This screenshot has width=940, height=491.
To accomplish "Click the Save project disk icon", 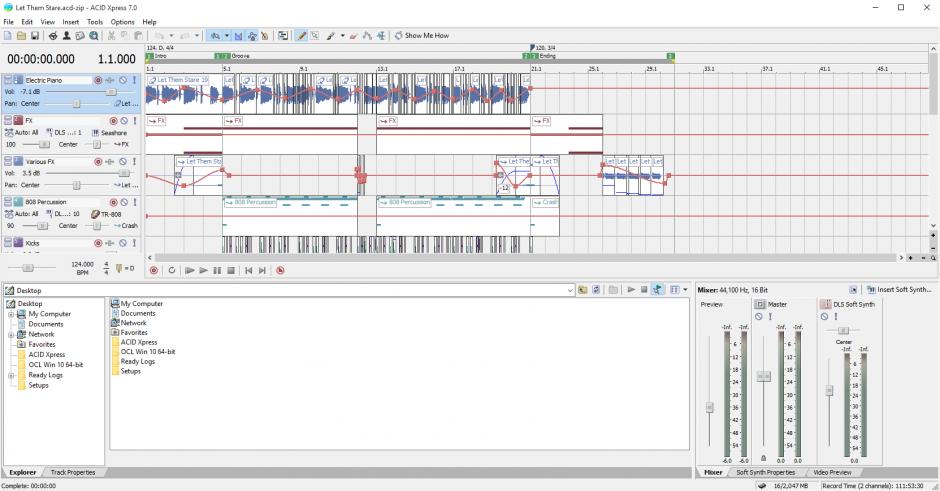I will point(35,36).
